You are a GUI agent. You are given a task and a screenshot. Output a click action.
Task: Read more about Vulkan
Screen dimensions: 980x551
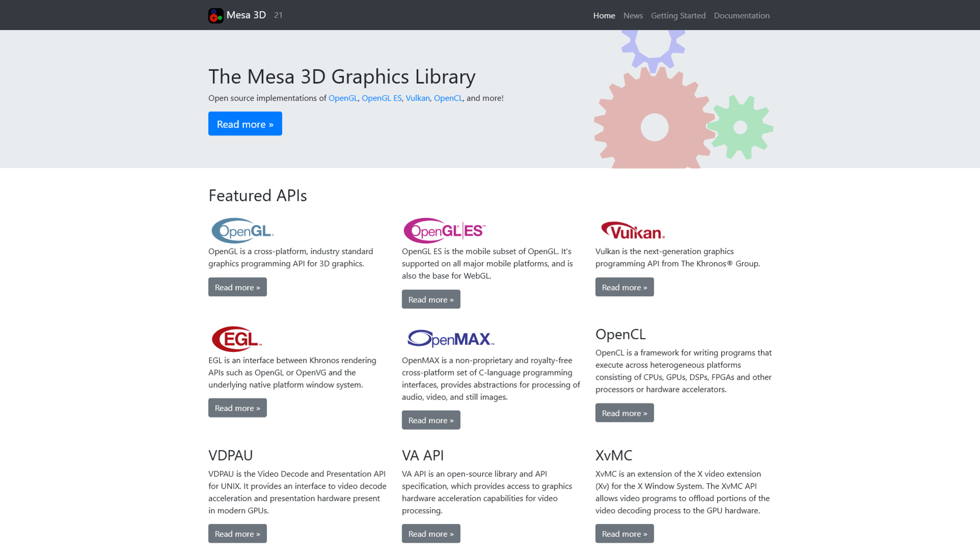pyautogui.click(x=624, y=287)
